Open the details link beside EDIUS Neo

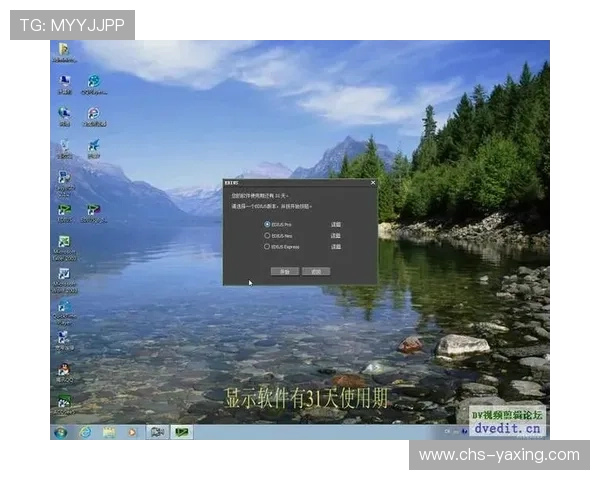[x=336, y=235]
